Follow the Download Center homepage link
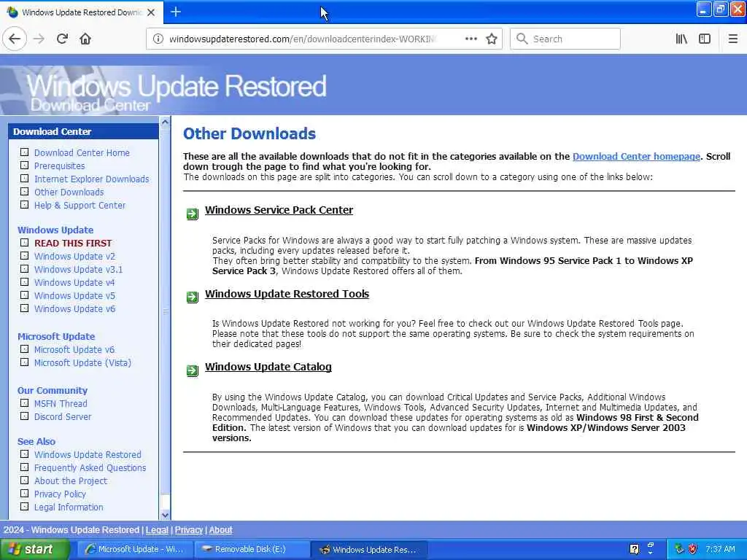The width and height of the screenshot is (747, 560). [x=636, y=156]
